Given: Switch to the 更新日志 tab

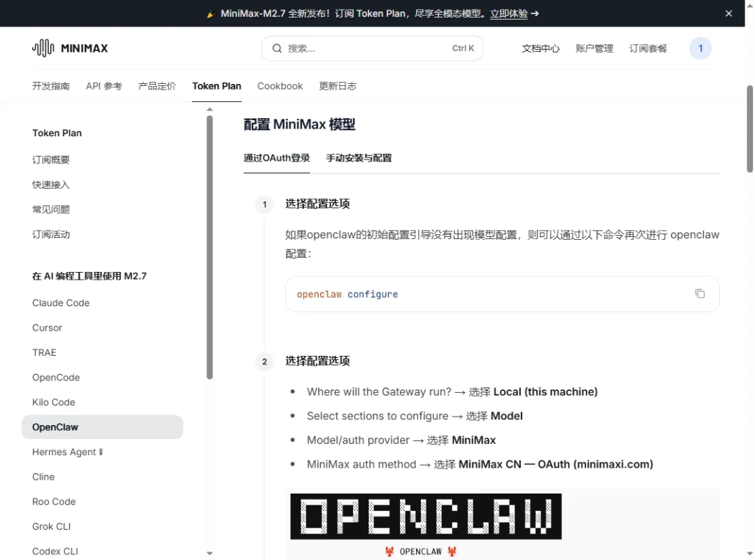Looking at the screenshot, I should pos(338,86).
